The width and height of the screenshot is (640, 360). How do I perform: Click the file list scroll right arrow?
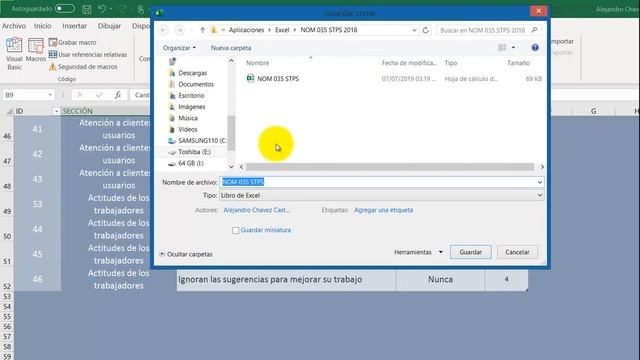coord(542,167)
